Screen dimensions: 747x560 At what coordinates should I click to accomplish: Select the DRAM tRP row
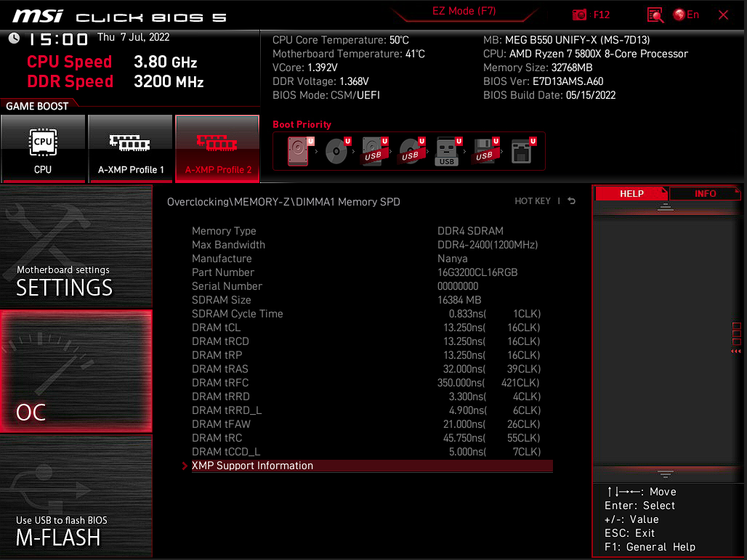click(372, 355)
